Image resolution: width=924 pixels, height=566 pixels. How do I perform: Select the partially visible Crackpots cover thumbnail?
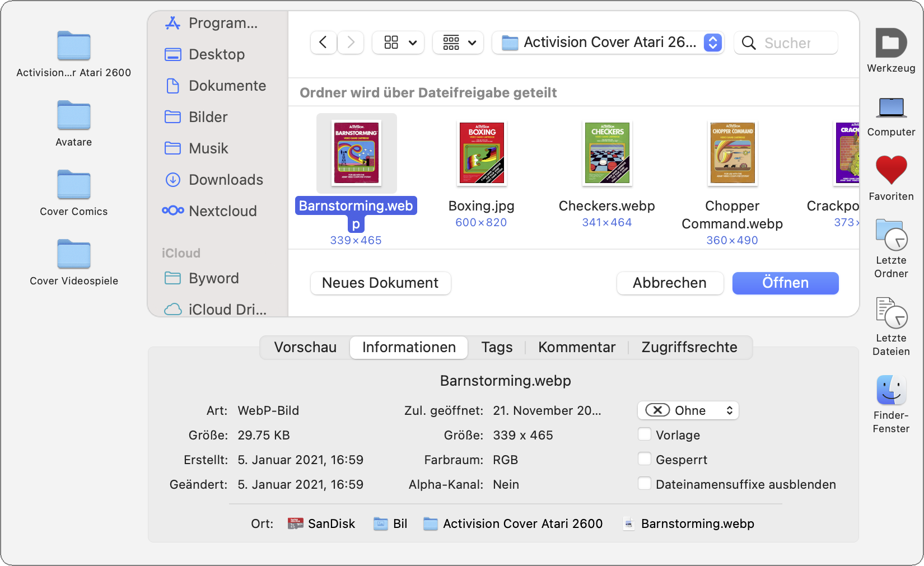847,153
